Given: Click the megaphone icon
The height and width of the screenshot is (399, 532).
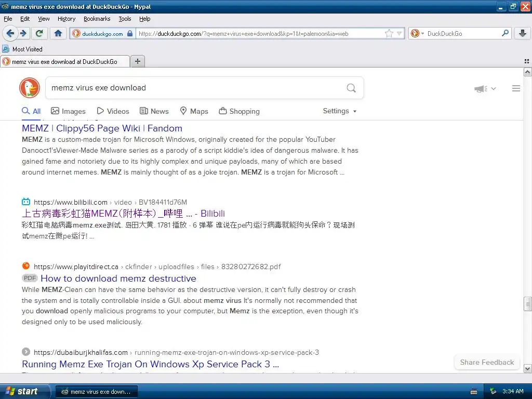Looking at the screenshot, I should click(481, 88).
